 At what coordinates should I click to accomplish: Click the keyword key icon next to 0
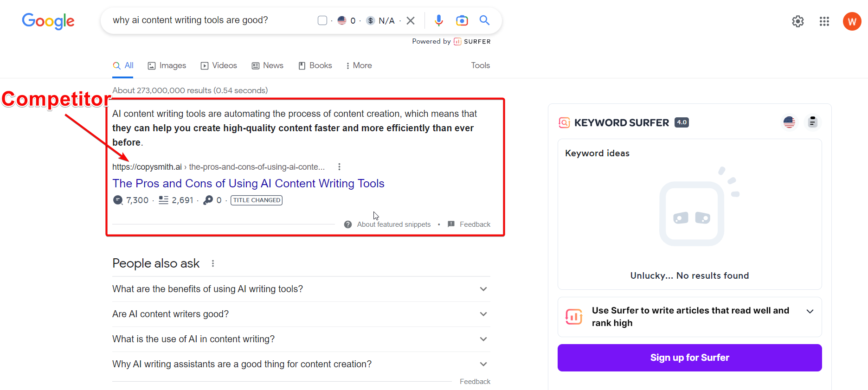208,200
